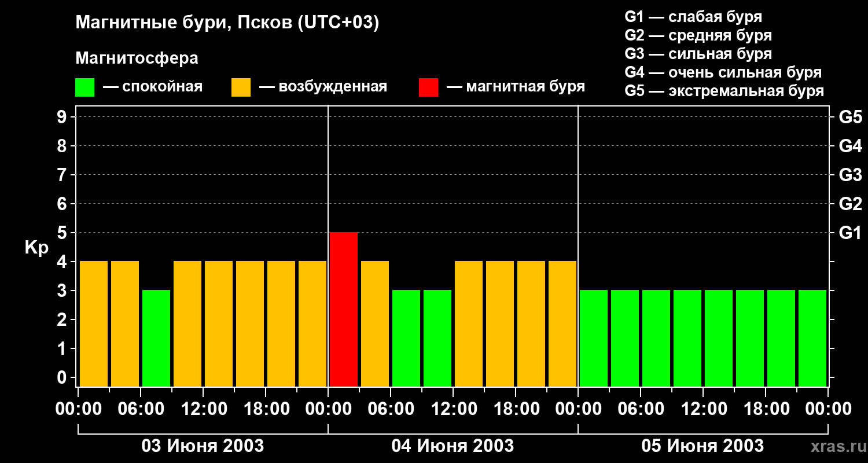Click the '— магнитная буря' legend text
The image size is (868, 463).
tap(516, 87)
